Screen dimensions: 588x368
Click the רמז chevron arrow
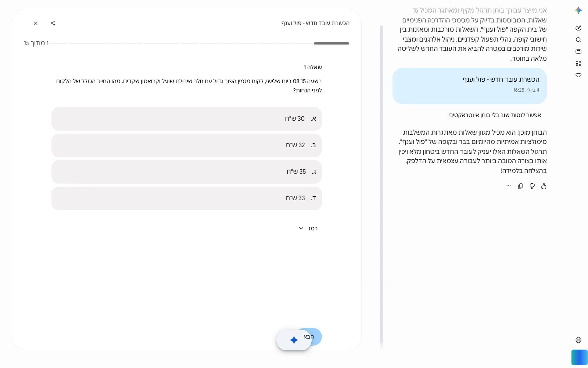tap(301, 229)
